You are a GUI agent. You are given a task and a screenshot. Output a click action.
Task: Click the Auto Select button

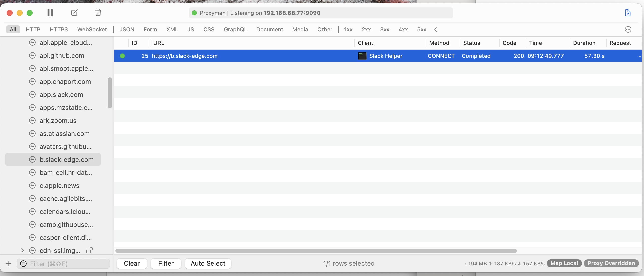(x=208, y=263)
